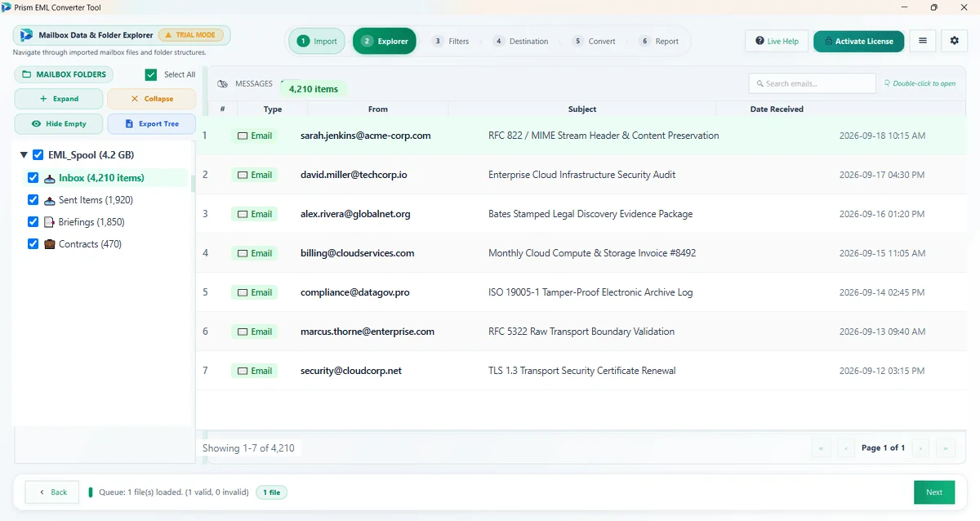Image resolution: width=980 pixels, height=521 pixels.
Task: Click the Contracts briefcase icon
Action: click(50, 244)
